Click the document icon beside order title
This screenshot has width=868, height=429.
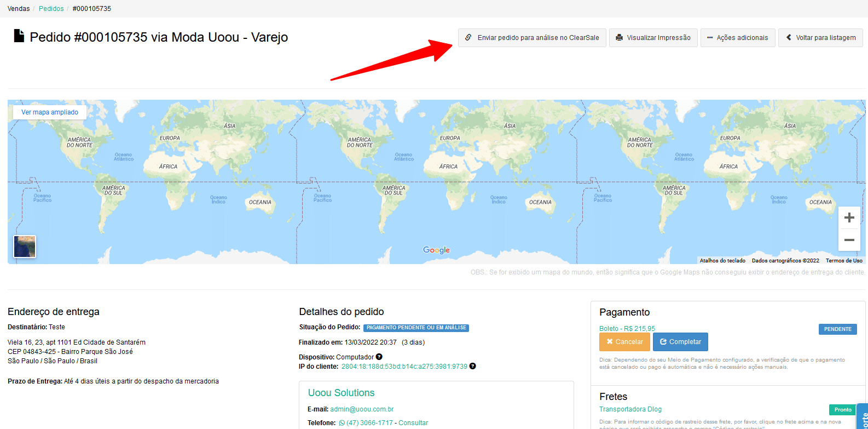pos(19,36)
